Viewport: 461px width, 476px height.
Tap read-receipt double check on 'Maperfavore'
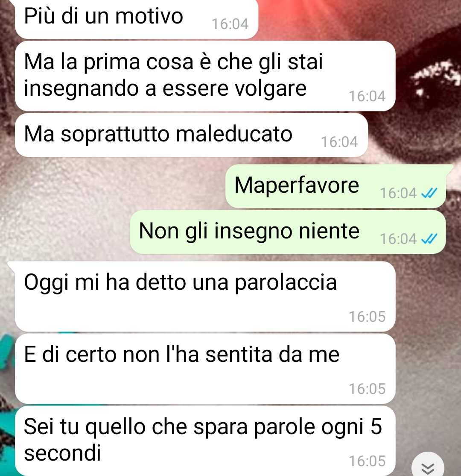click(x=429, y=193)
